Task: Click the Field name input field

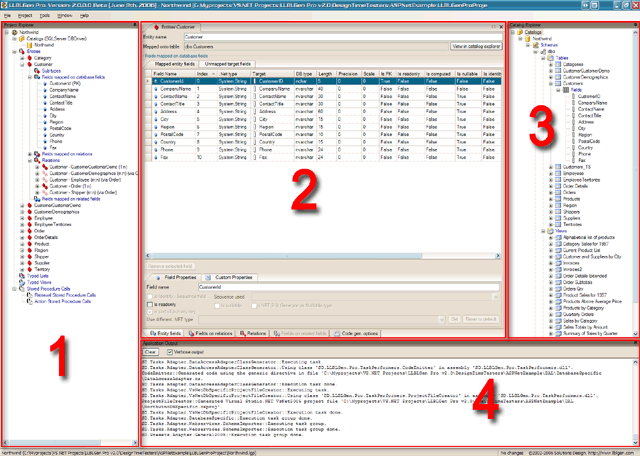Action: click(x=349, y=287)
